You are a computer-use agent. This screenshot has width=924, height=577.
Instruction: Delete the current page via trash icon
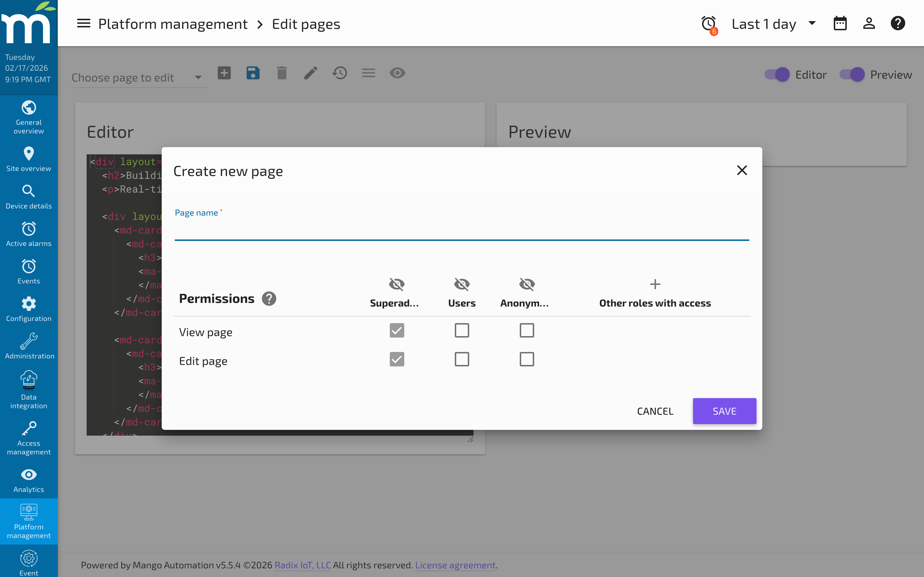point(282,72)
